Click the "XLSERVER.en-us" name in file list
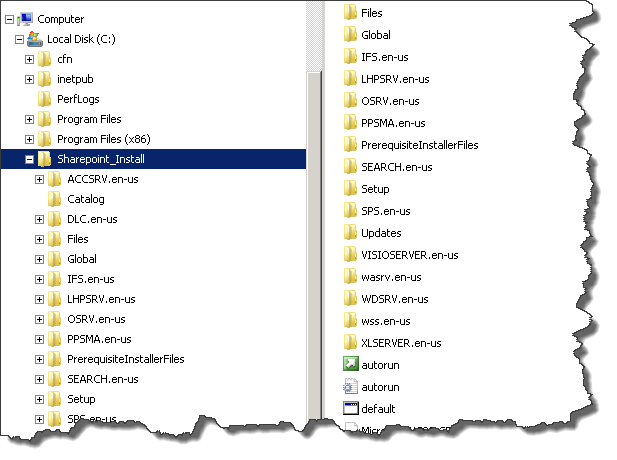Image resolution: width=617 pixels, height=460 pixels. [x=401, y=343]
